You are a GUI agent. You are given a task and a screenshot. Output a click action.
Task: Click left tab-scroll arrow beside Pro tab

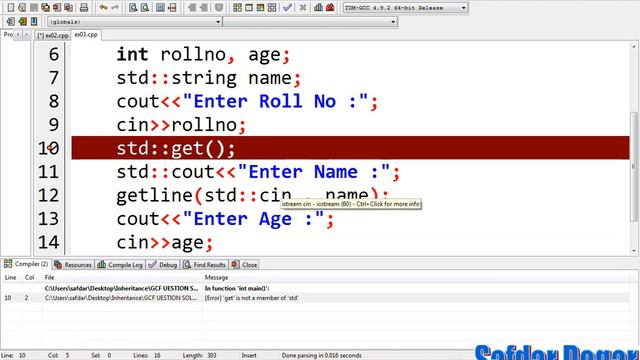click(18, 35)
